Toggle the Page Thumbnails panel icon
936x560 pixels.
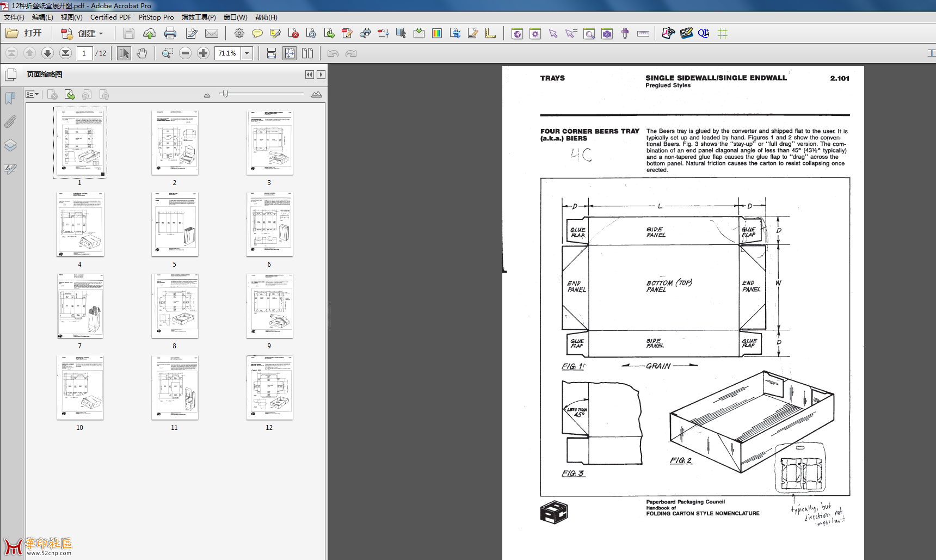pos(11,75)
